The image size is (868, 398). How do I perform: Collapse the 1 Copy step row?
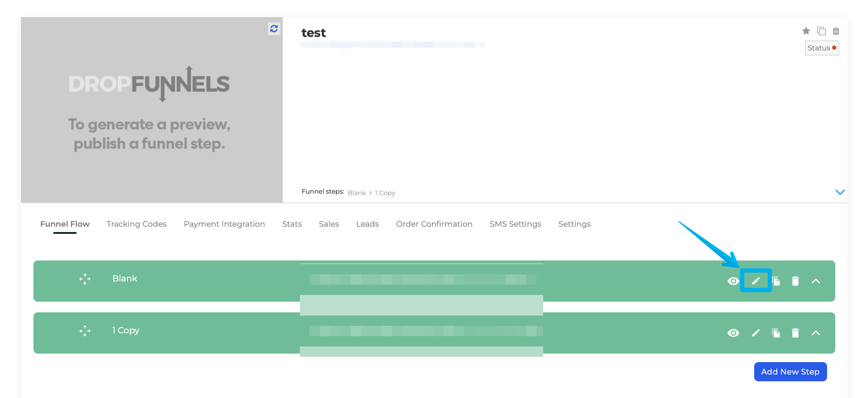pyautogui.click(x=816, y=333)
